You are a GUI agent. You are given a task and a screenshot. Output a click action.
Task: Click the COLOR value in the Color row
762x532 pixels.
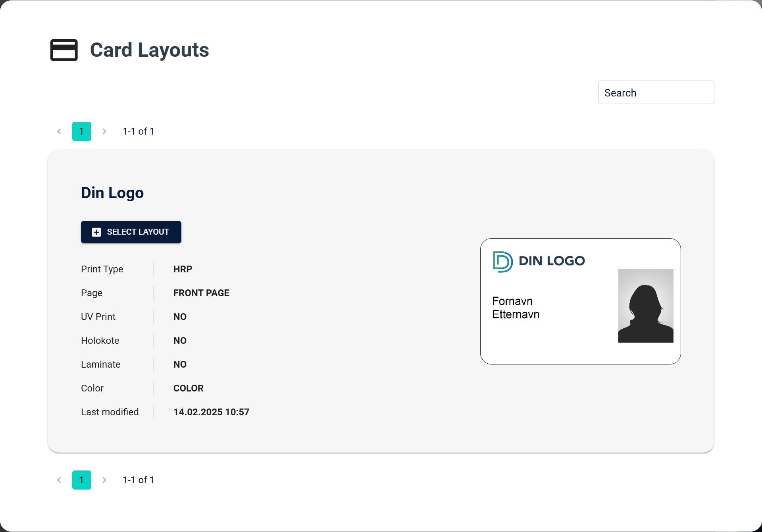point(188,388)
